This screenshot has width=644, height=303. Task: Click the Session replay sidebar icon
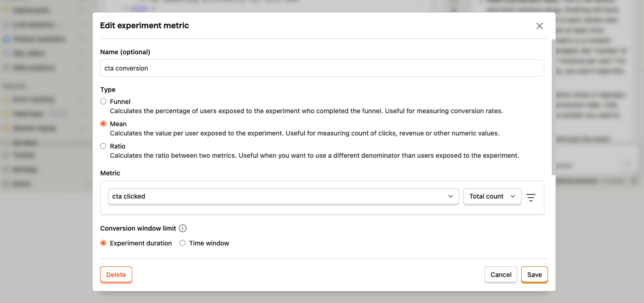[6, 128]
